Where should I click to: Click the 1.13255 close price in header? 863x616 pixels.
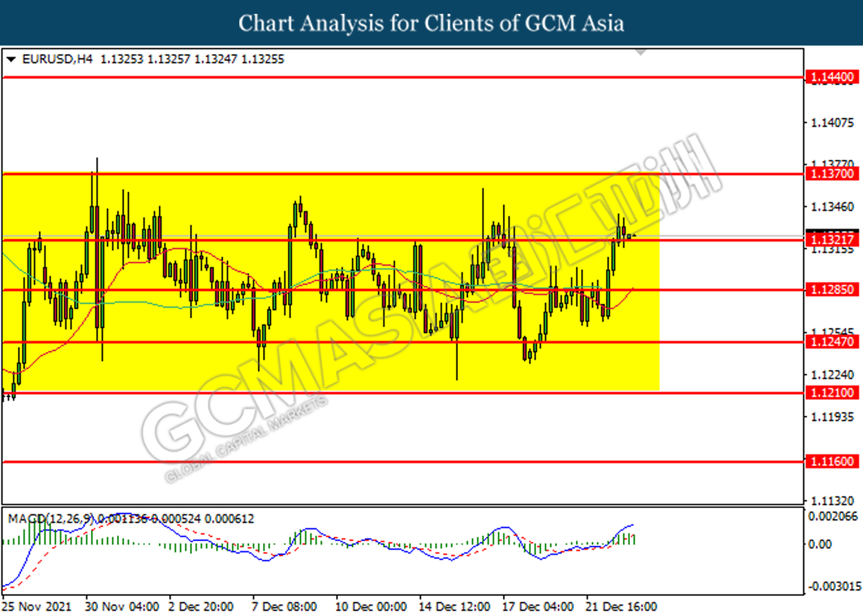tap(262, 59)
